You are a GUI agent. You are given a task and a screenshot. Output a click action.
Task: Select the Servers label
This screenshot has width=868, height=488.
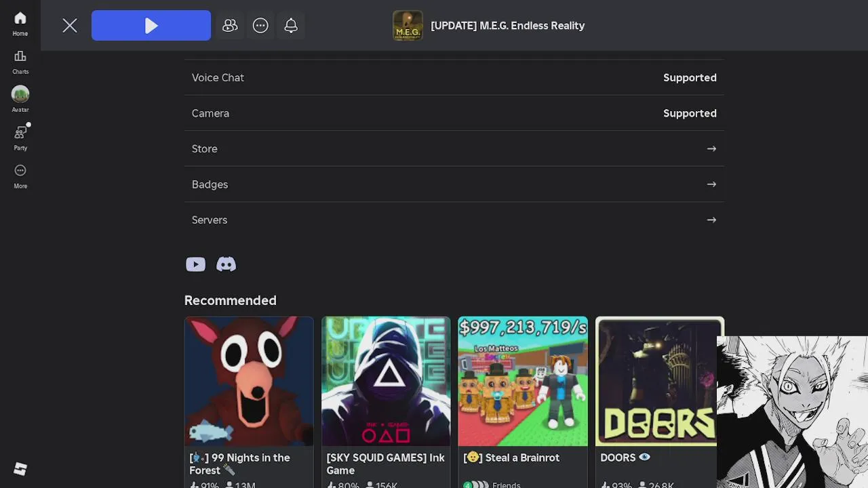210,220
